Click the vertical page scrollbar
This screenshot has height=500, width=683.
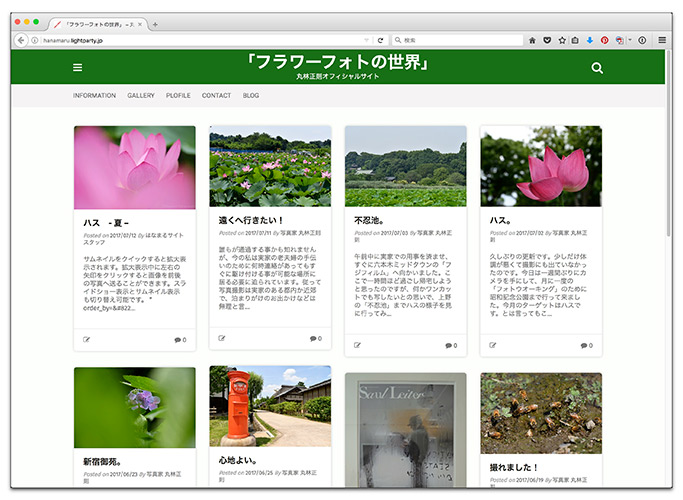[x=669, y=144]
